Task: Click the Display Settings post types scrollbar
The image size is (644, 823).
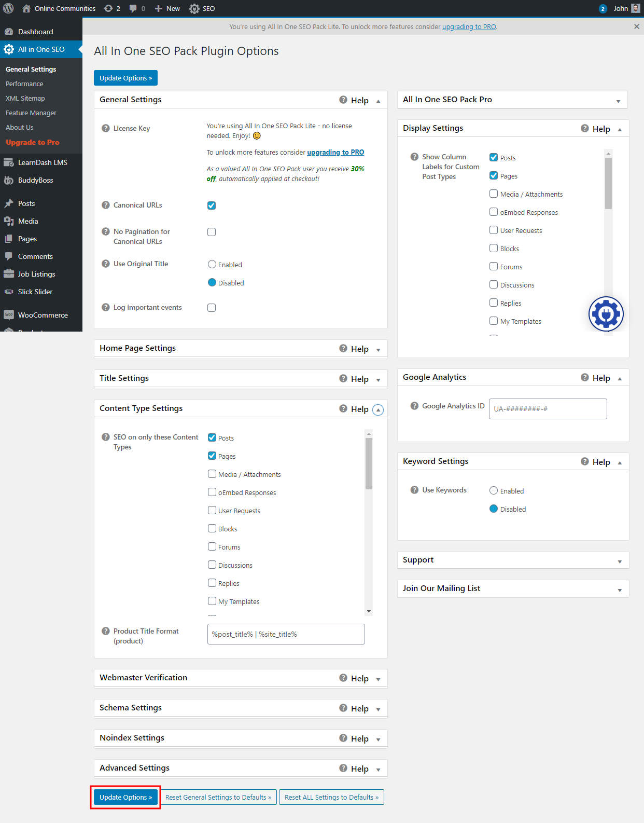Action: [609, 183]
